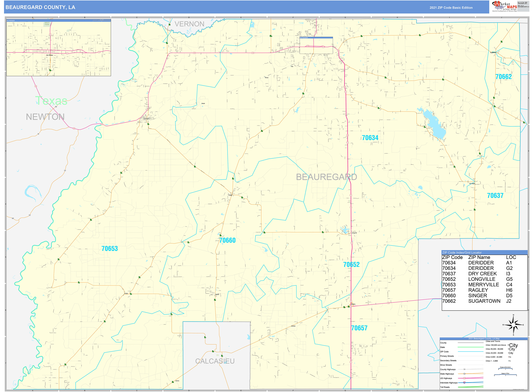Click the DE RIDDER outline box on main map

click(316, 45)
